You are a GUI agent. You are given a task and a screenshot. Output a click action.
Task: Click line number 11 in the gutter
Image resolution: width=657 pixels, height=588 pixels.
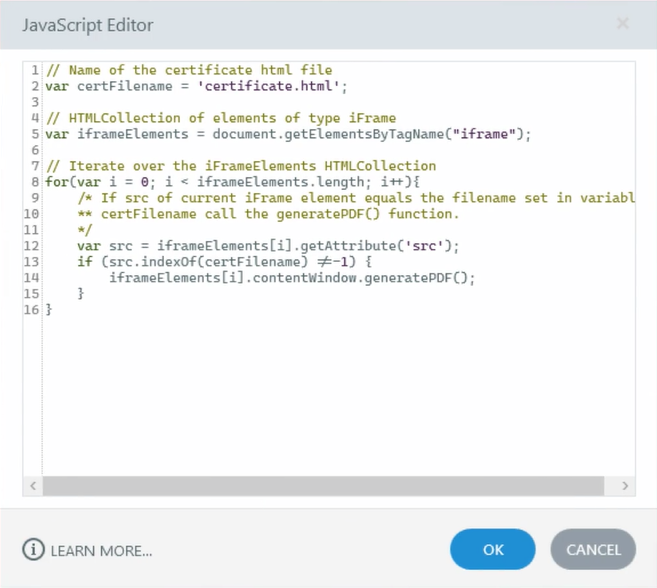pyautogui.click(x=31, y=230)
